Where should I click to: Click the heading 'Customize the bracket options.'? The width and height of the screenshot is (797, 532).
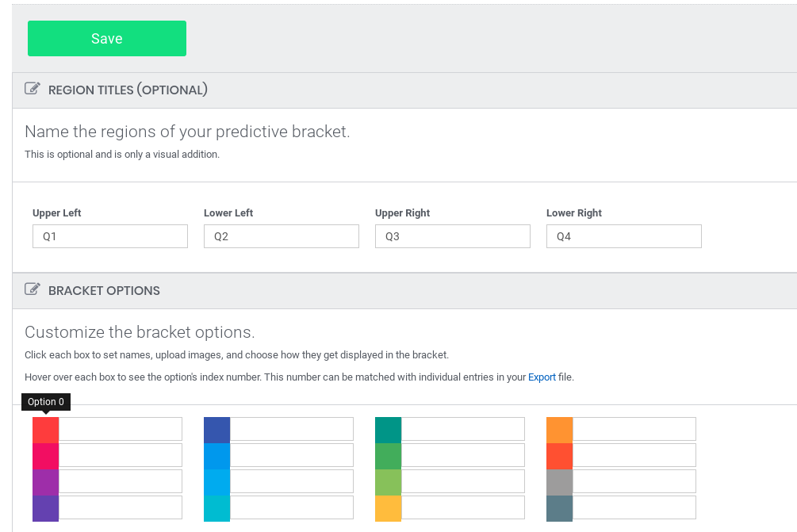pyautogui.click(x=140, y=332)
